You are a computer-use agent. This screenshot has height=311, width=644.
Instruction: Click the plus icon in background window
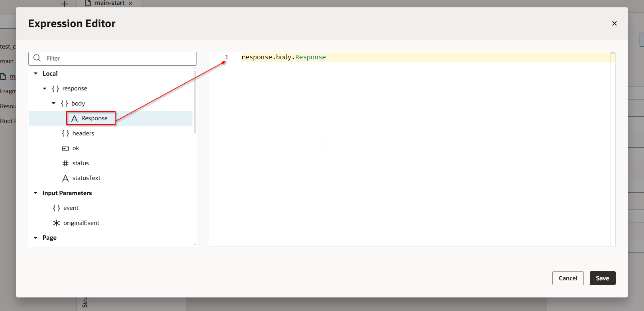(x=65, y=4)
